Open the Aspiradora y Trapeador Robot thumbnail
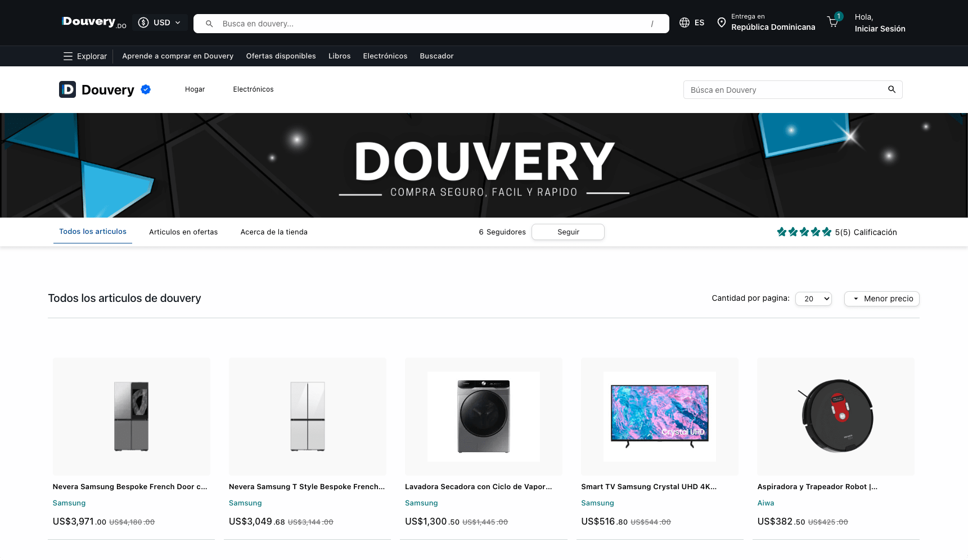968x560 pixels. (836, 417)
